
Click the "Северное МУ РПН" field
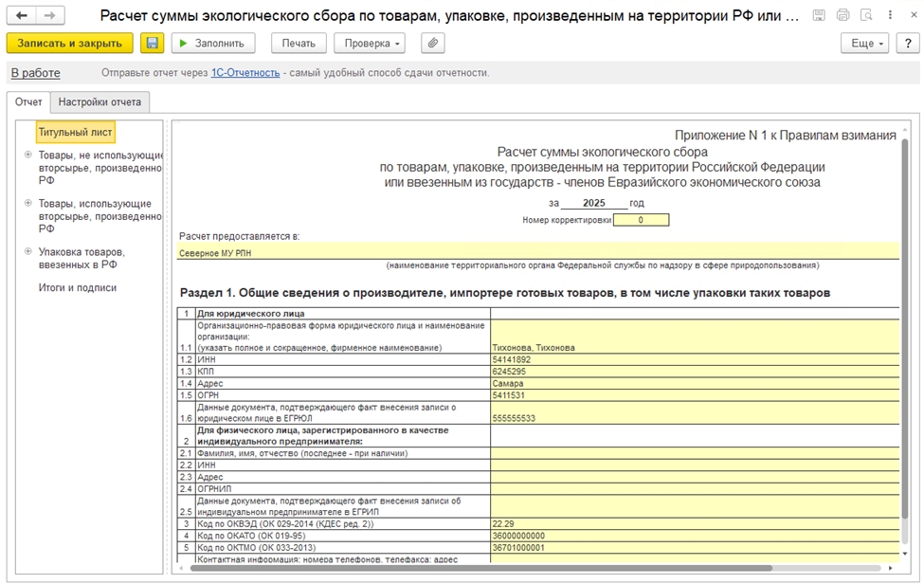pos(538,251)
